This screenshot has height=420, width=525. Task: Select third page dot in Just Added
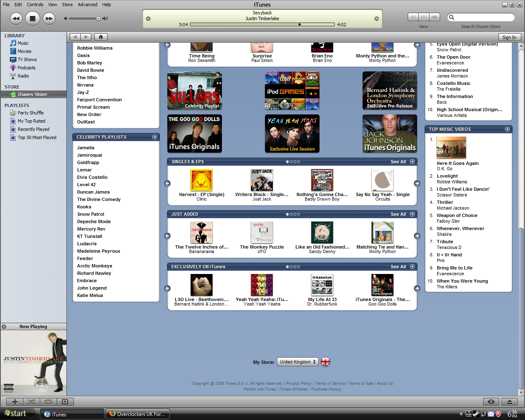[294, 214]
